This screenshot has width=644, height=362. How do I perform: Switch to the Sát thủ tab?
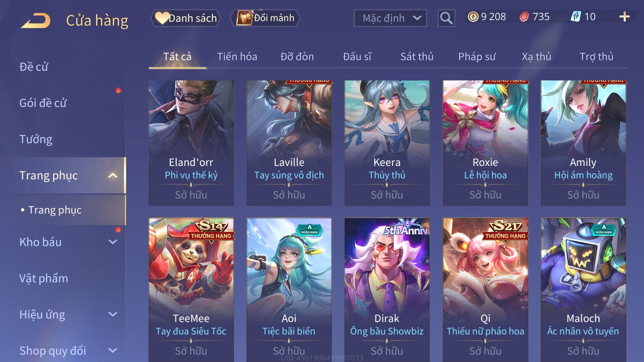point(417,57)
